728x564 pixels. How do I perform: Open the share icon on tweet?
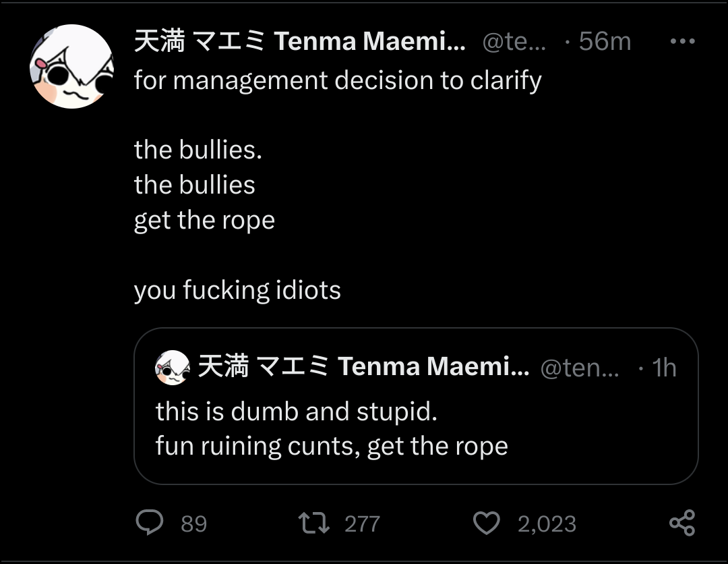682,523
